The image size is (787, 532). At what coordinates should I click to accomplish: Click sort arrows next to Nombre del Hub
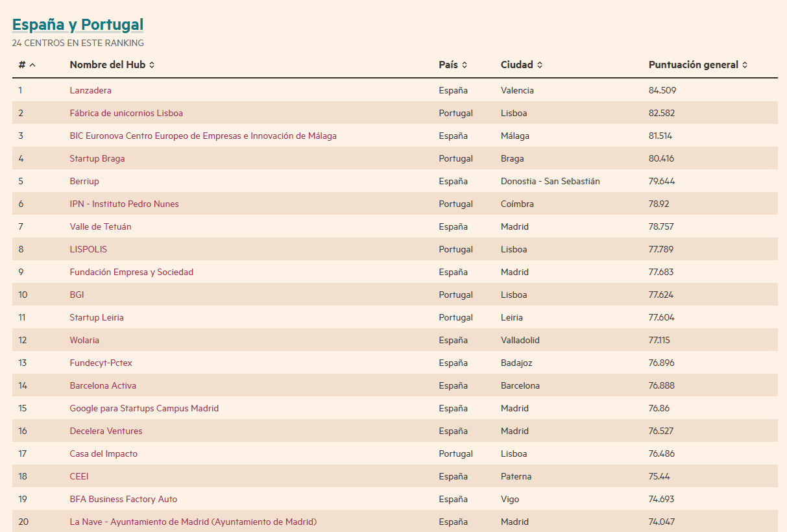coord(152,65)
